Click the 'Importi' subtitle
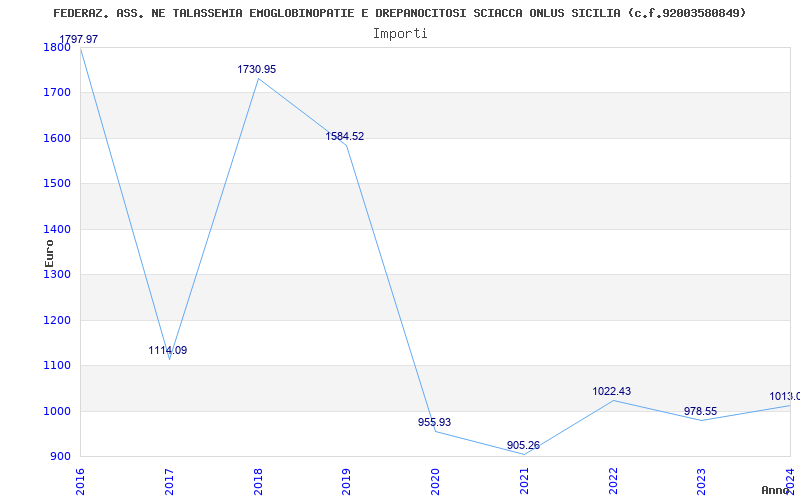 click(x=400, y=34)
